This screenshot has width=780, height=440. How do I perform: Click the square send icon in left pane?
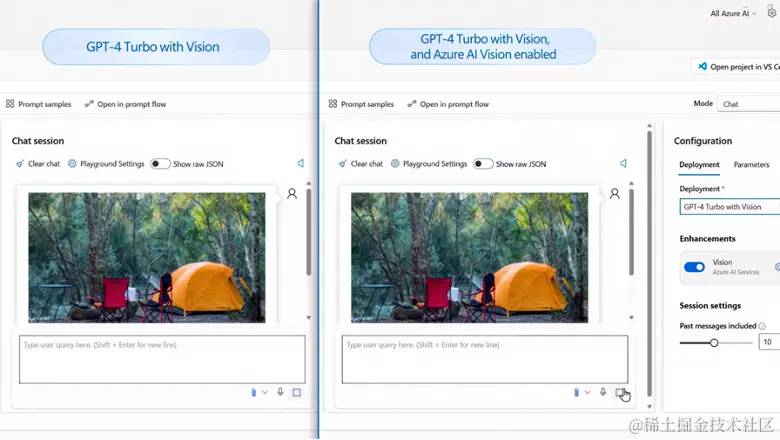[297, 392]
